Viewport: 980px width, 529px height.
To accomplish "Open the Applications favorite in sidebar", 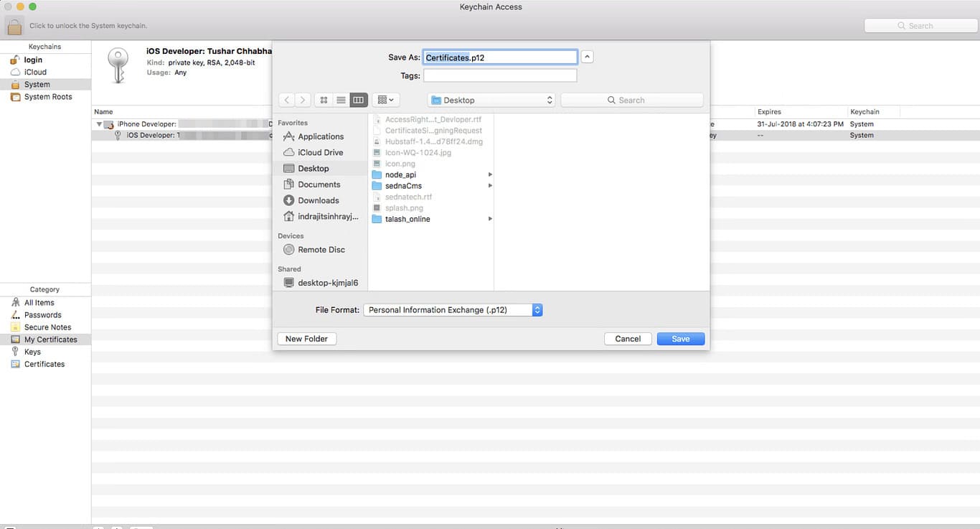I will click(321, 136).
